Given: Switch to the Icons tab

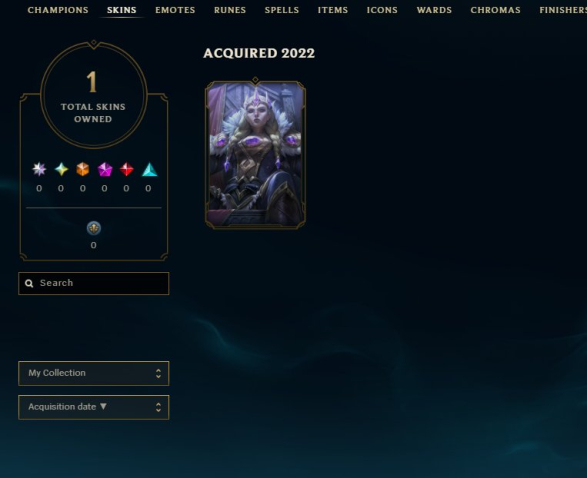Looking at the screenshot, I should [x=382, y=10].
